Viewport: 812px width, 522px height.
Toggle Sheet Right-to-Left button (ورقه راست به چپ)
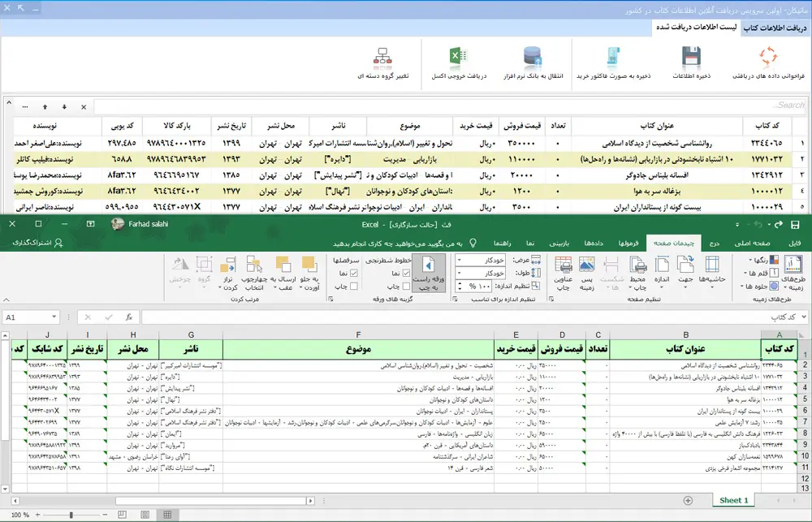[428, 273]
